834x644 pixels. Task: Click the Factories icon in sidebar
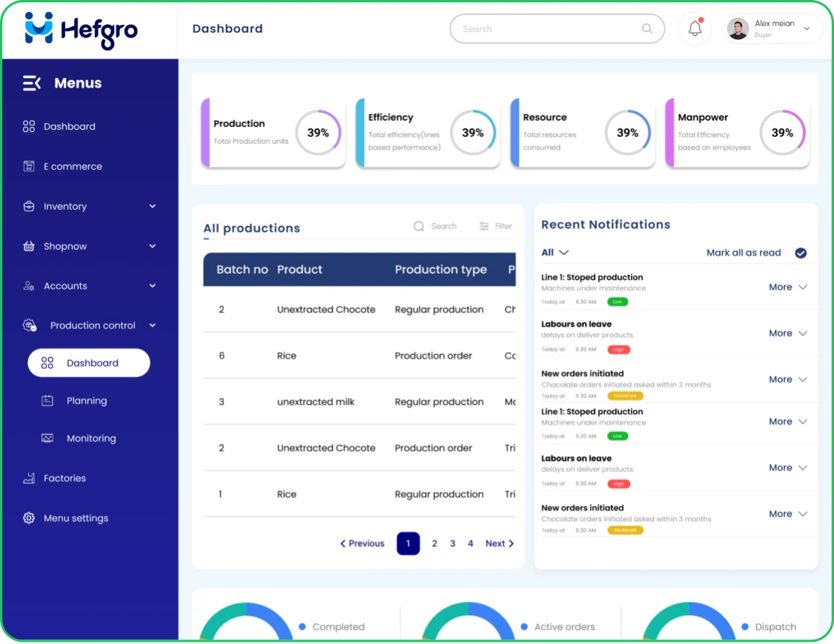pyautogui.click(x=29, y=479)
